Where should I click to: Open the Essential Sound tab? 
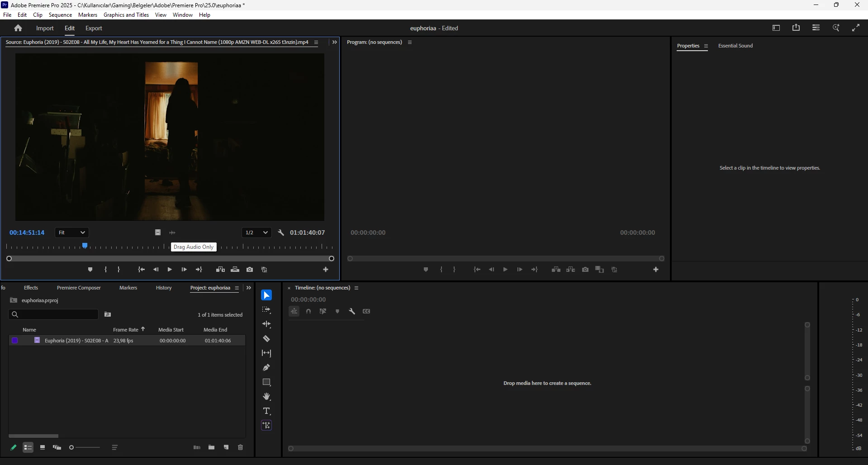click(735, 46)
